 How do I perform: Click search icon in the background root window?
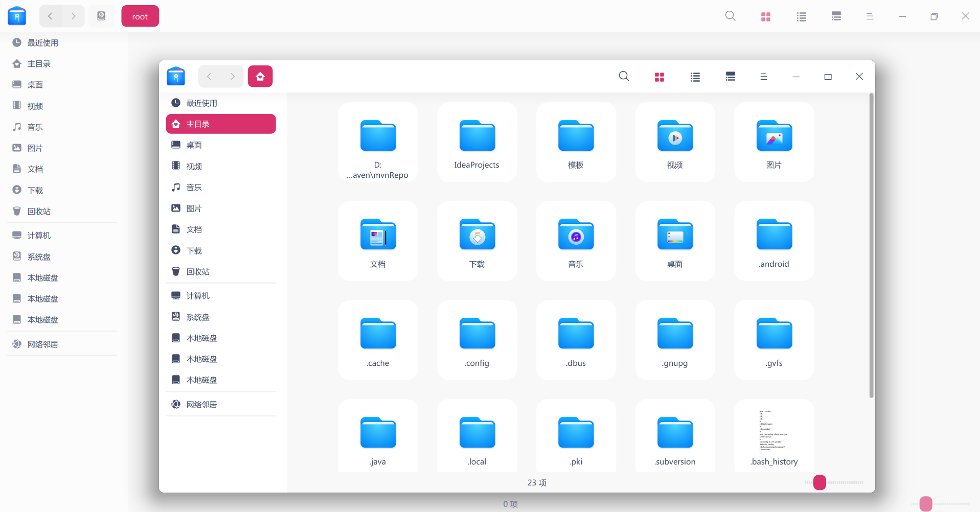tap(731, 16)
